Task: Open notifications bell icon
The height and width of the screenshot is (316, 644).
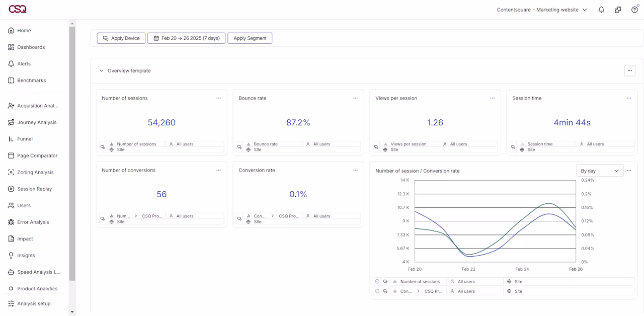Action: pos(601,10)
